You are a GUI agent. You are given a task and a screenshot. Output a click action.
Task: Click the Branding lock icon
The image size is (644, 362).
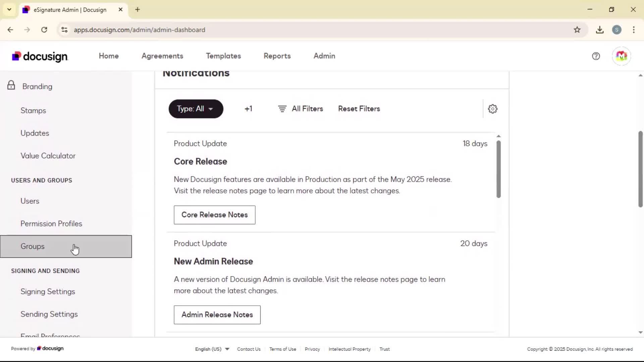coord(11,85)
